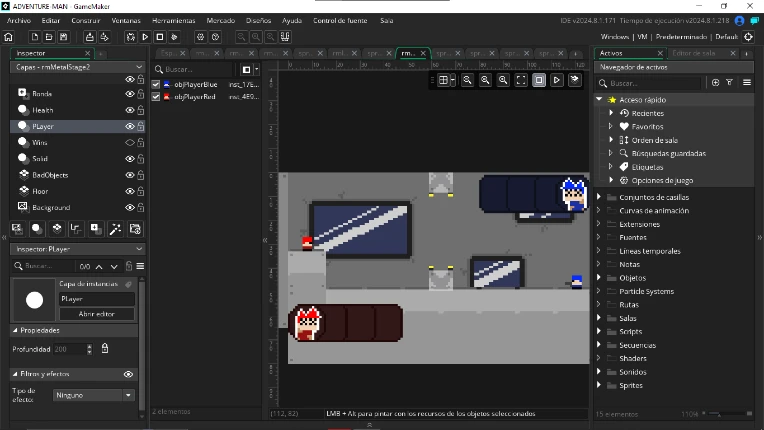This screenshot has height=430, width=764.
Task: Hide the Solid layer
Action: tap(130, 159)
